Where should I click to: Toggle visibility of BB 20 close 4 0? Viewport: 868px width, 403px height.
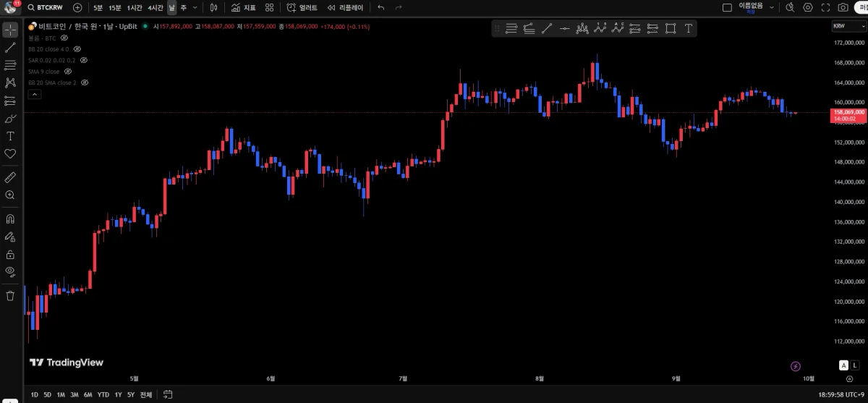(77, 48)
